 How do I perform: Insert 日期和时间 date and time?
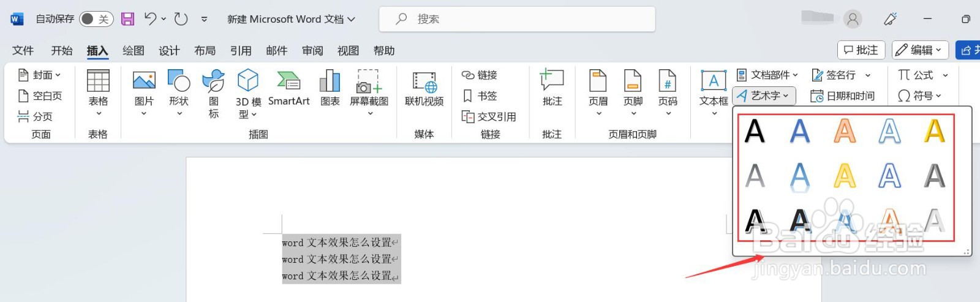click(x=842, y=96)
